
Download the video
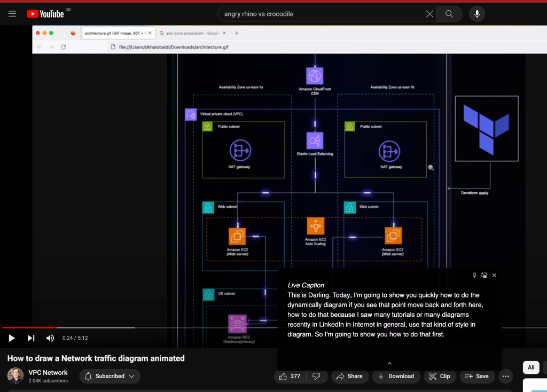pos(396,377)
